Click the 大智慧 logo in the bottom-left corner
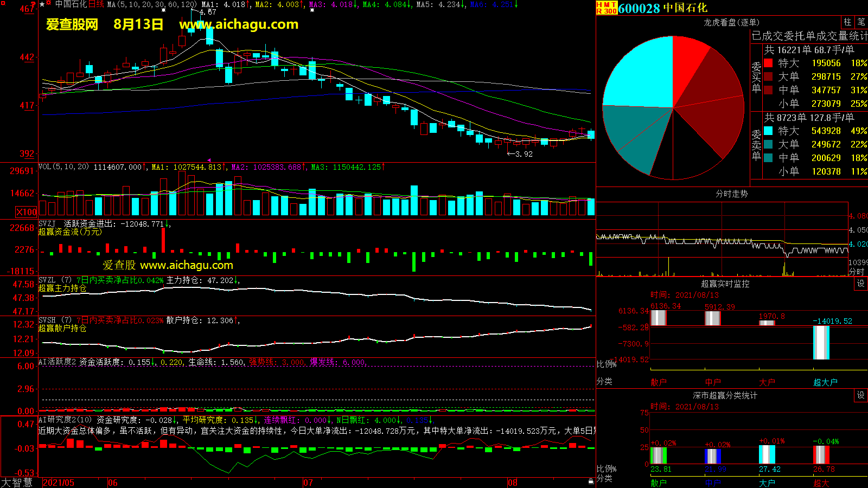The height and width of the screenshot is (488, 868). coord(17,482)
